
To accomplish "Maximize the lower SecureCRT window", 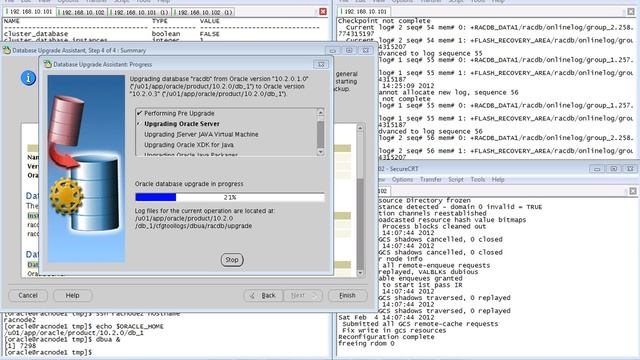I will pyautogui.click(x=613, y=169).
